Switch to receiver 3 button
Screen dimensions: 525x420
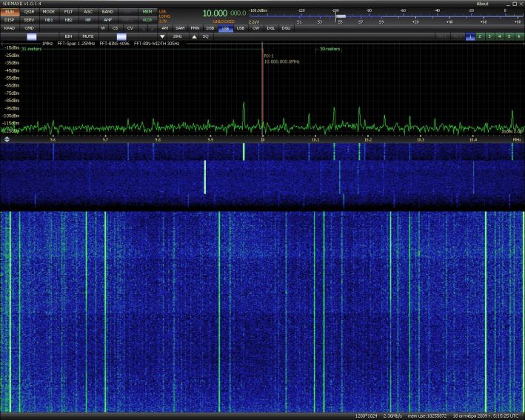click(489, 36)
